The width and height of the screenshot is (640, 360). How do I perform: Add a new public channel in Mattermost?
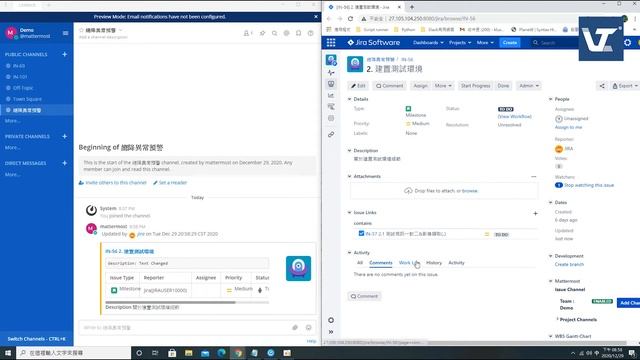pyautogui.click(x=64, y=54)
